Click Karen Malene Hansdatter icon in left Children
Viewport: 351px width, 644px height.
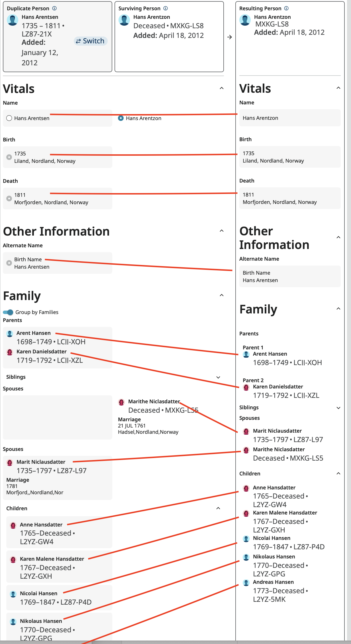coord(13,559)
